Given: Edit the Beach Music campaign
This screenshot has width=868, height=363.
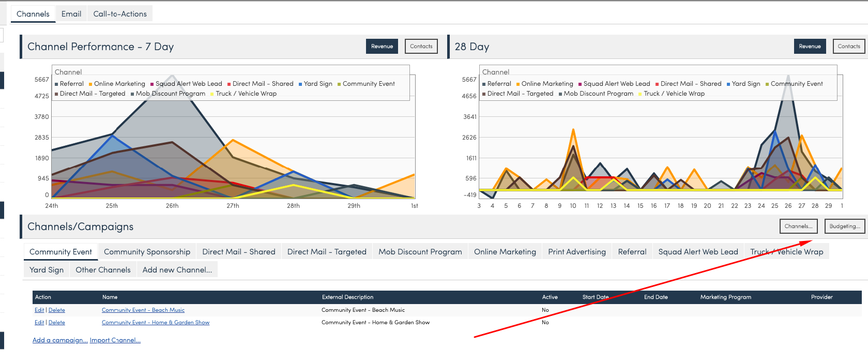Looking at the screenshot, I should (39, 310).
